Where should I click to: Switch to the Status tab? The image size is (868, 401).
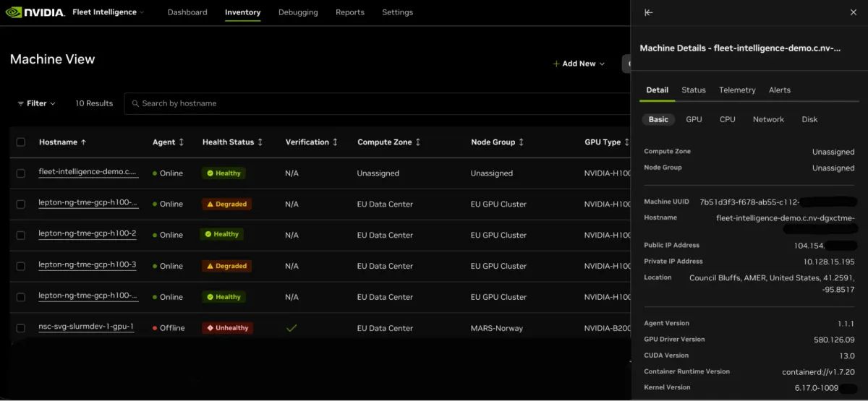click(694, 90)
